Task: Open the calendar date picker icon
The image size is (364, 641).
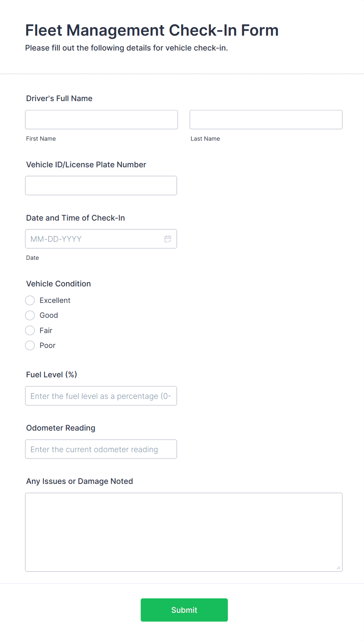Action: point(168,239)
